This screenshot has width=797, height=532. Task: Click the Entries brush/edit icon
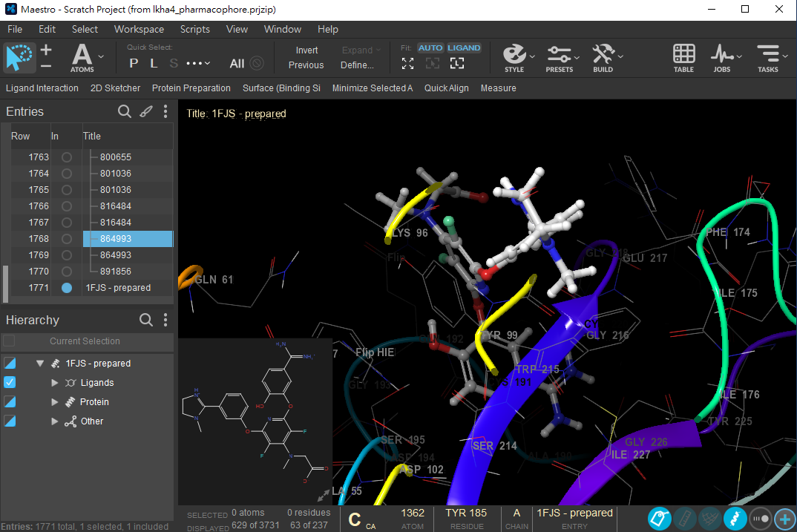click(146, 111)
